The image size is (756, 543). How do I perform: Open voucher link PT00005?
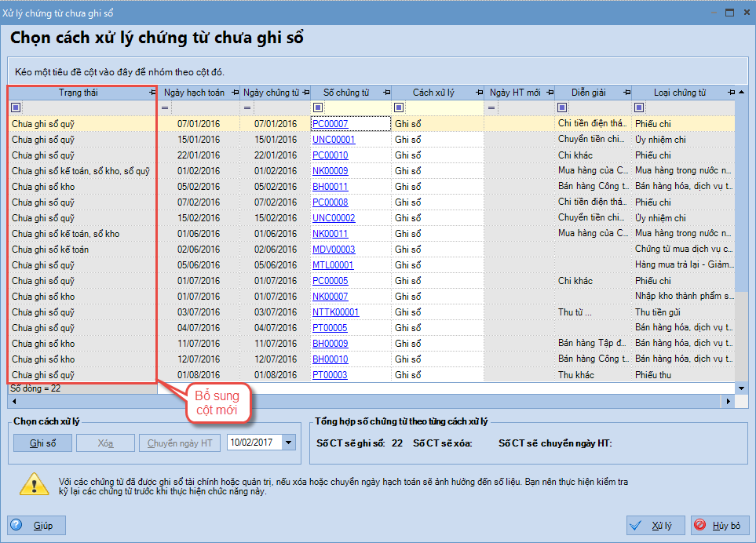coord(330,328)
